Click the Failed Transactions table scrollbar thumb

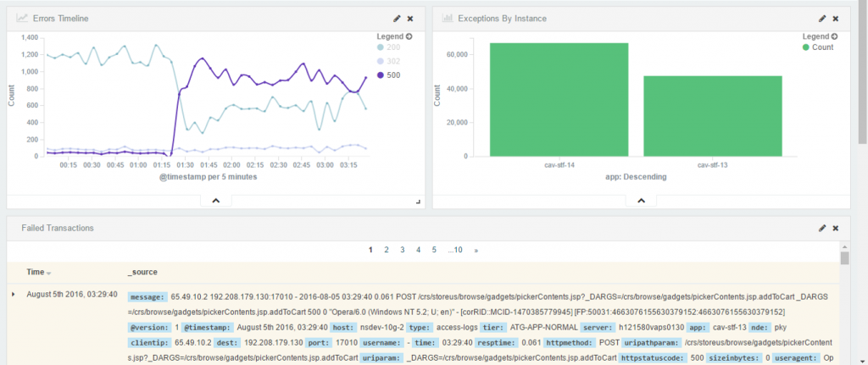pyautogui.click(x=844, y=258)
